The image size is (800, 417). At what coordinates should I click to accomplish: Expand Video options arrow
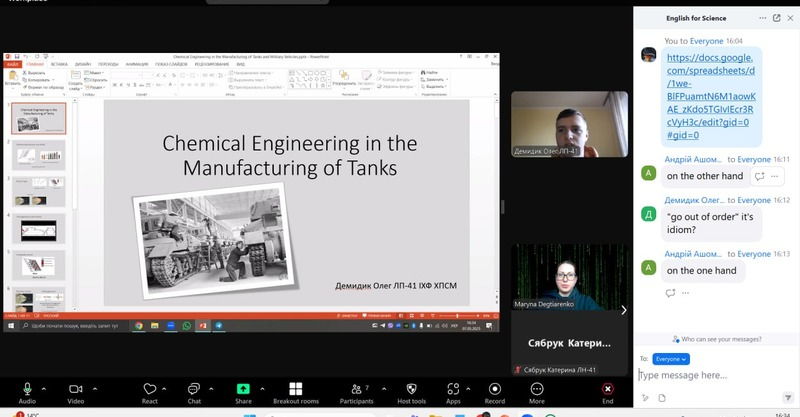95,389
